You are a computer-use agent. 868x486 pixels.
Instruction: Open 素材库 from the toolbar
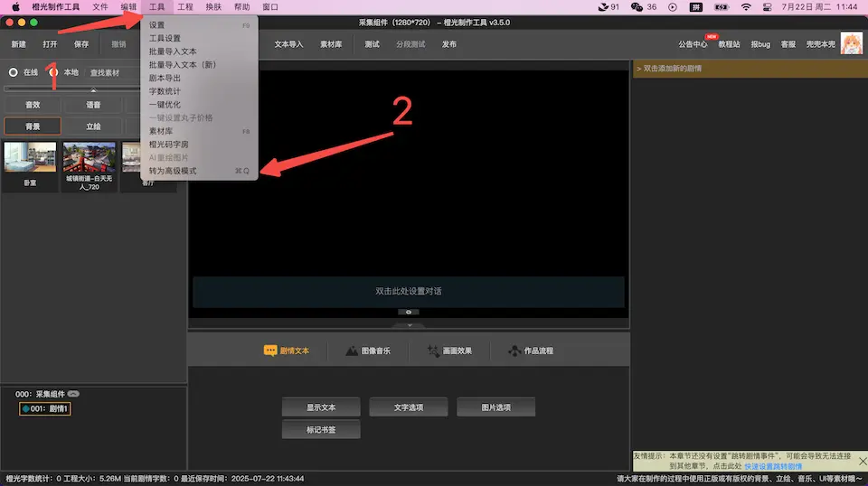(x=331, y=44)
